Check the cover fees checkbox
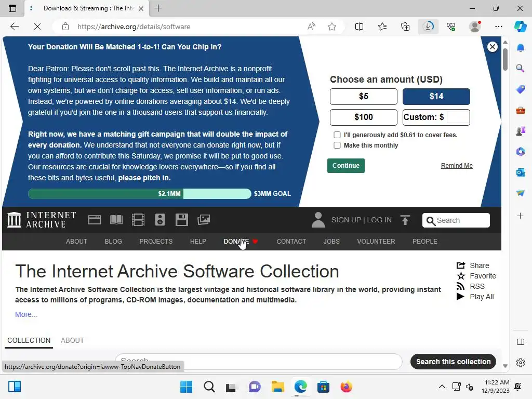The height and width of the screenshot is (399, 532). pyautogui.click(x=337, y=135)
